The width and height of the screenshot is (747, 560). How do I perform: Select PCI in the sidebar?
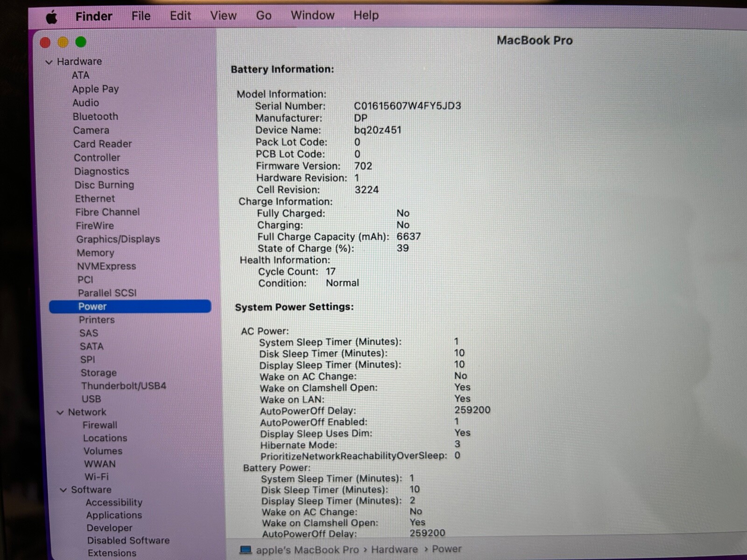tap(85, 280)
